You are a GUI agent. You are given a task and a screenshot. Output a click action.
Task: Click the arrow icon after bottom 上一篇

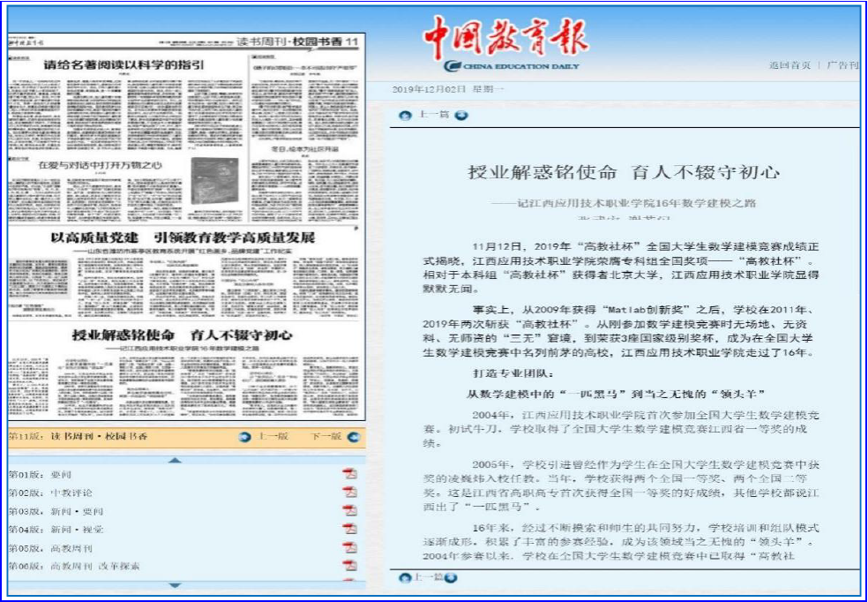point(451,577)
